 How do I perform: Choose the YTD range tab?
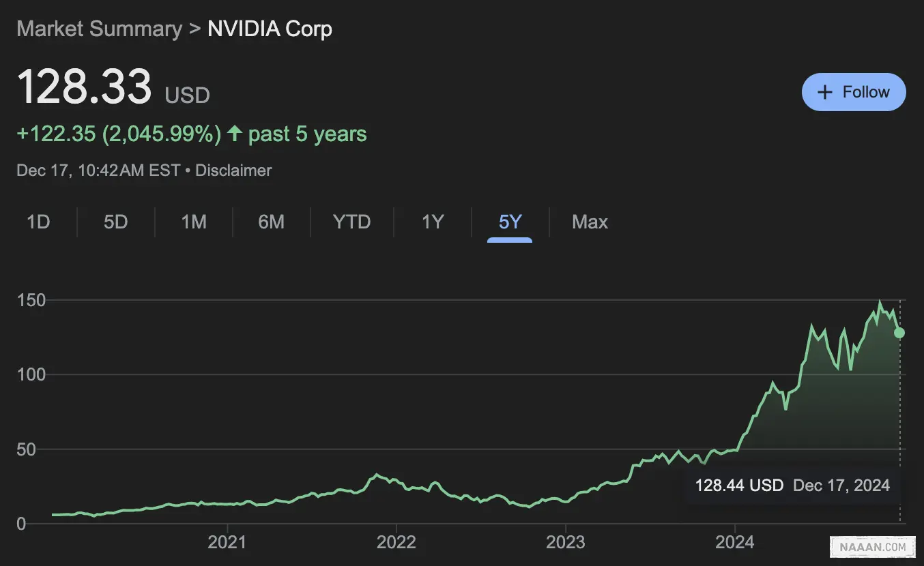click(351, 222)
